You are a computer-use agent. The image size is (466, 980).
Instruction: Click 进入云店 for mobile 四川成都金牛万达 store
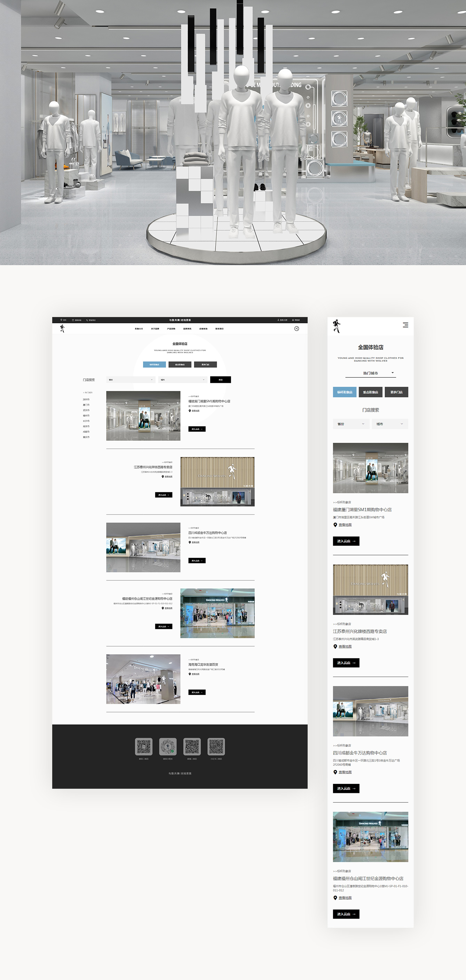(346, 789)
